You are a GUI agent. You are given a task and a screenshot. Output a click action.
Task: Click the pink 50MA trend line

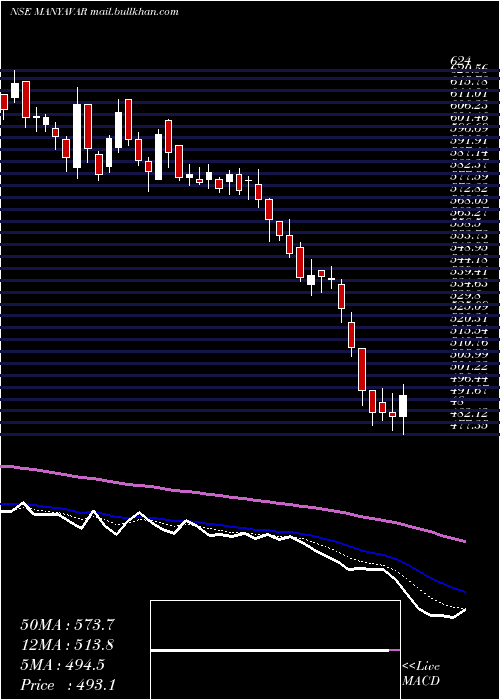point(232,498)
